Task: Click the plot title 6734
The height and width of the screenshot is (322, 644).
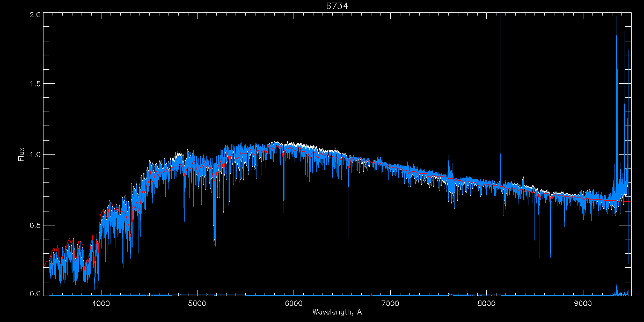Action: click(x=336, y=6)
